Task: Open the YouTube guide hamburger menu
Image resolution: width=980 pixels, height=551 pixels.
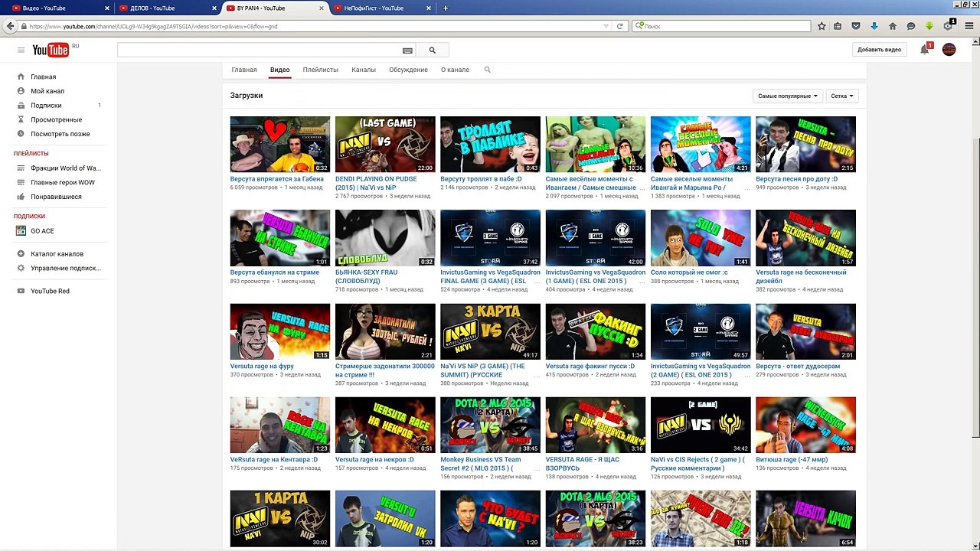Action: pyautogui.click(x=21, y=50)
